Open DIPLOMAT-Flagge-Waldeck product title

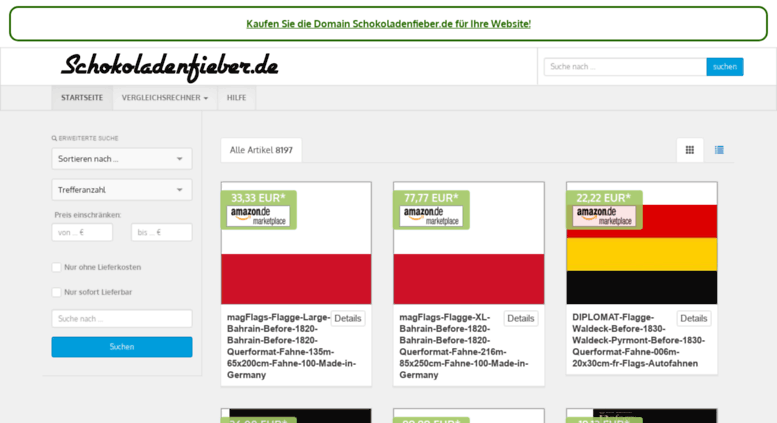pos(638,340)
